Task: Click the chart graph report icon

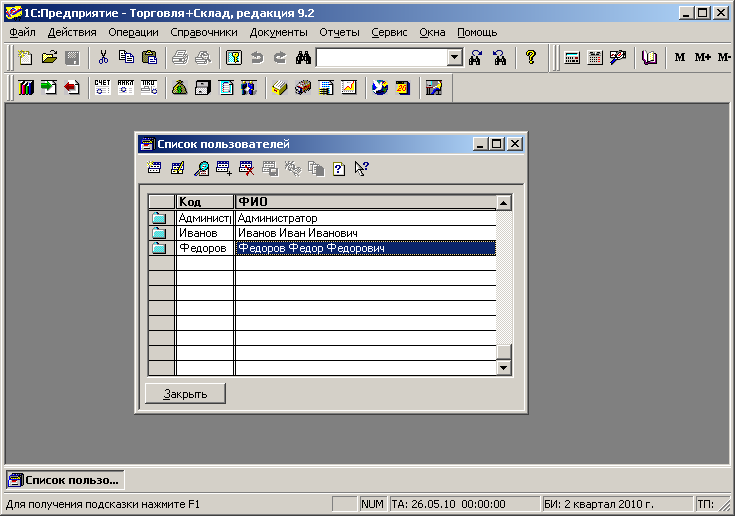Action: (349, 88)
